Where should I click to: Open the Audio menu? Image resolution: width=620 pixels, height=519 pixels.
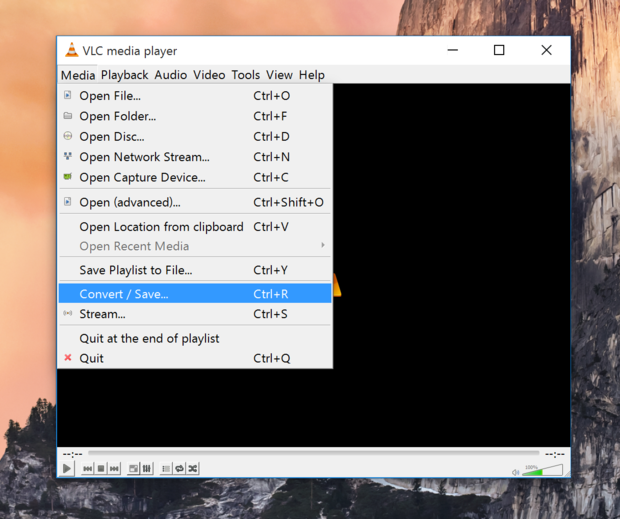pyautogui.click(x=170, y=75)
